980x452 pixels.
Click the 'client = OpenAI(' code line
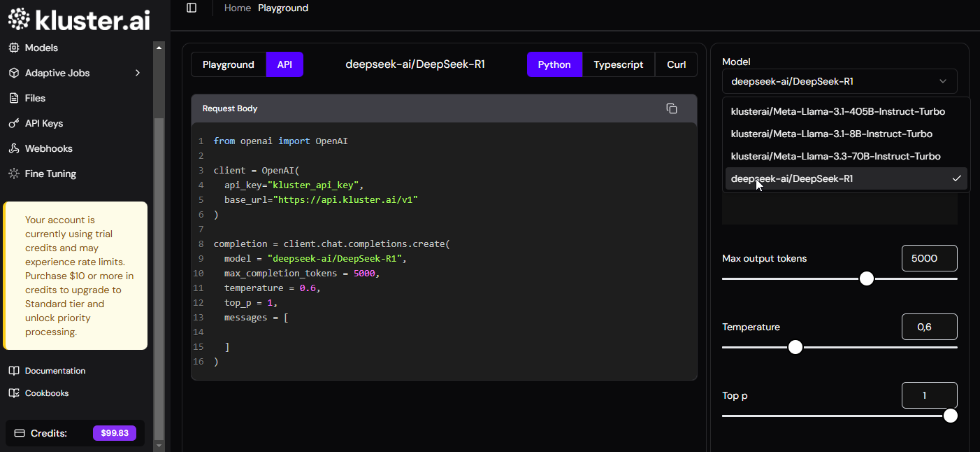(257, 170)
